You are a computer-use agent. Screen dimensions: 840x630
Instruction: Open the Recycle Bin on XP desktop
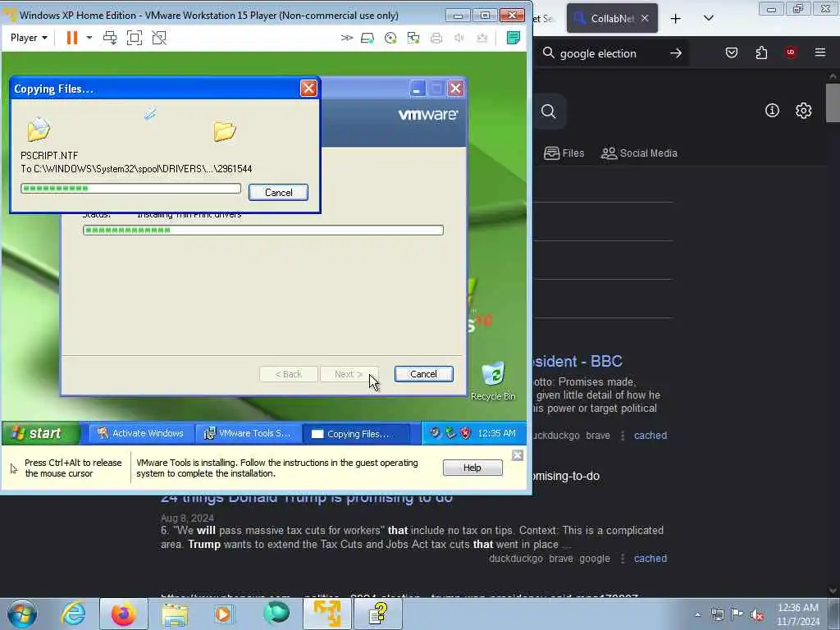(493, 381)
